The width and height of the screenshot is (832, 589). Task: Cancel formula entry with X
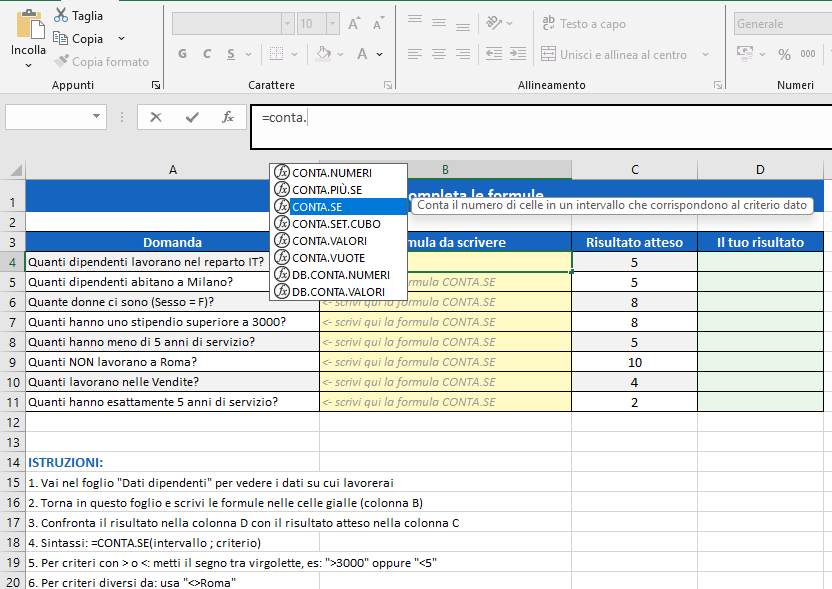156,117
